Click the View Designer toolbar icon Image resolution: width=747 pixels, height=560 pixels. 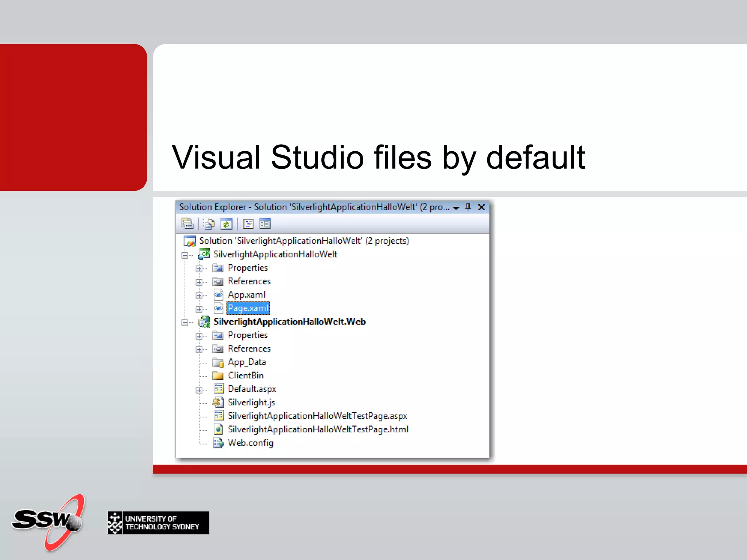[265, 224]
